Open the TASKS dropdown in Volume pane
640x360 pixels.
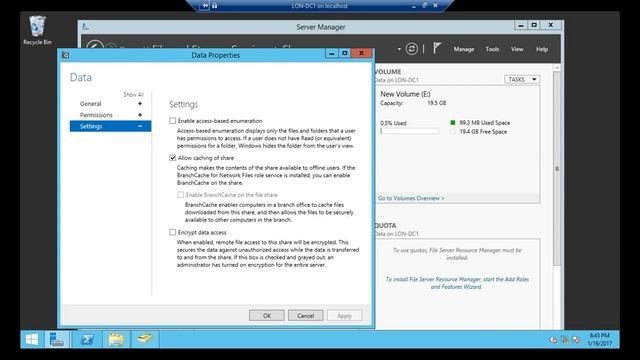pos(522,80)
